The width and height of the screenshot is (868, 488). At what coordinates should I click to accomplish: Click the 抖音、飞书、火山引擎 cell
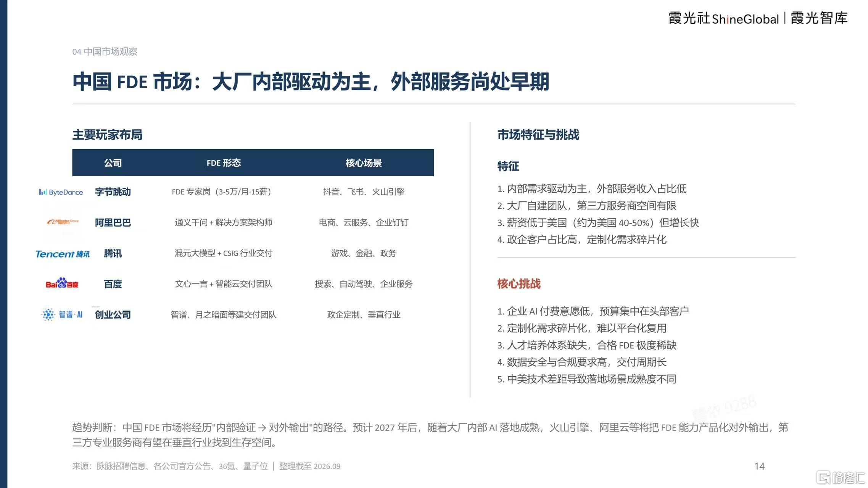coord(364,192)
